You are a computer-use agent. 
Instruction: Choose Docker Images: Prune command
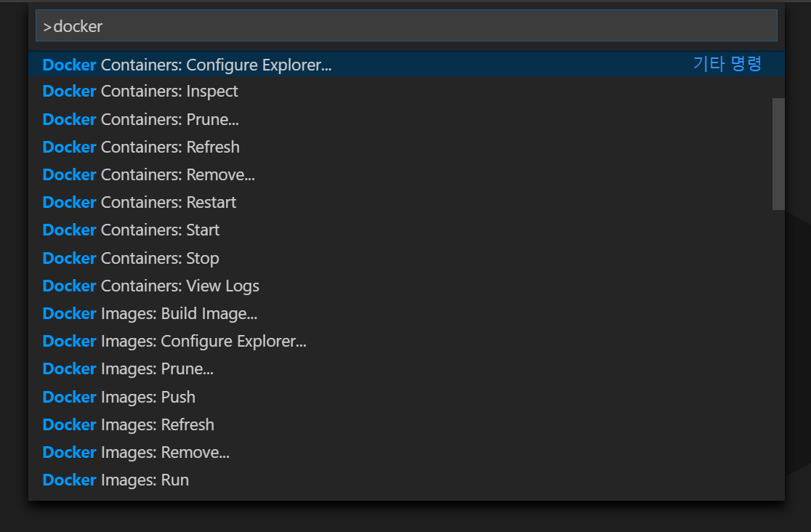pos(406,368)
